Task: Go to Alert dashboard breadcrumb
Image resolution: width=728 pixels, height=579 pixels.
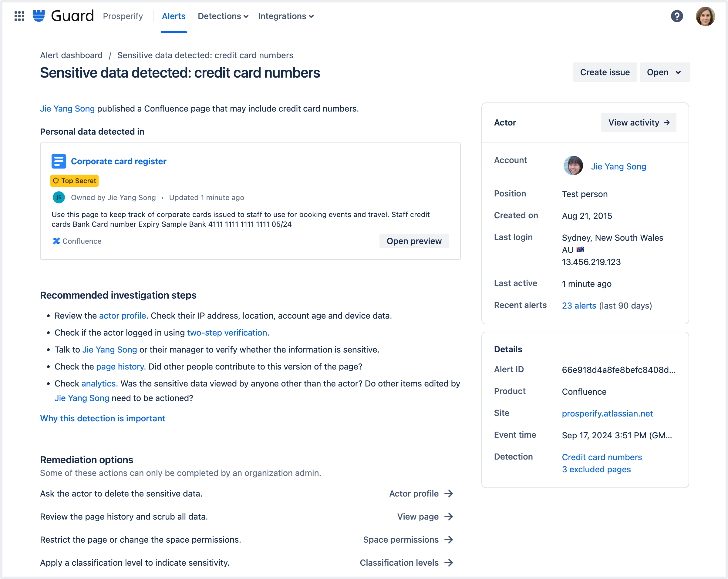Action: point(71,55)
